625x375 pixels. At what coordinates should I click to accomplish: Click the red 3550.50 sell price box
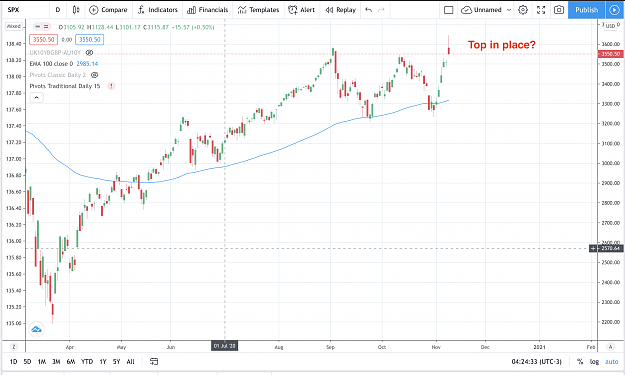pos(43,39)
